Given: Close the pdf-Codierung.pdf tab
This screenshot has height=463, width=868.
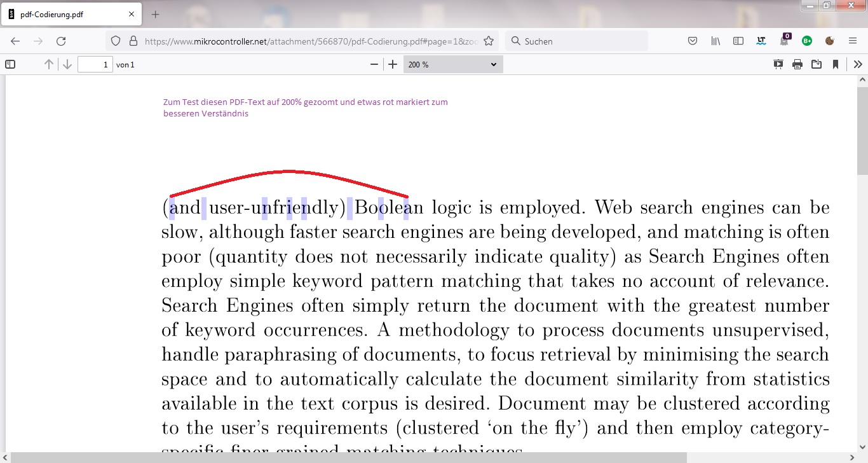Looking at the screenshot, I should (131, 14).
